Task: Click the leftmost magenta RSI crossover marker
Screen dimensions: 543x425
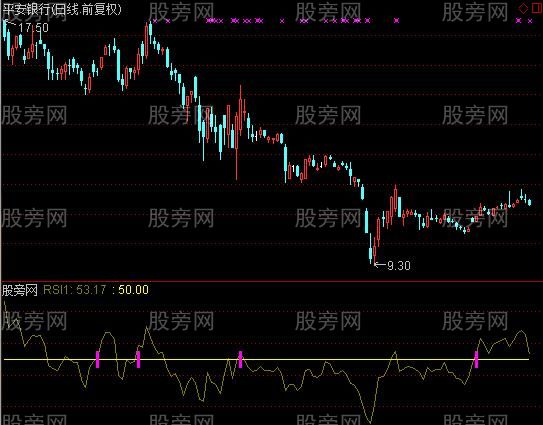Action: click(97, 359)
